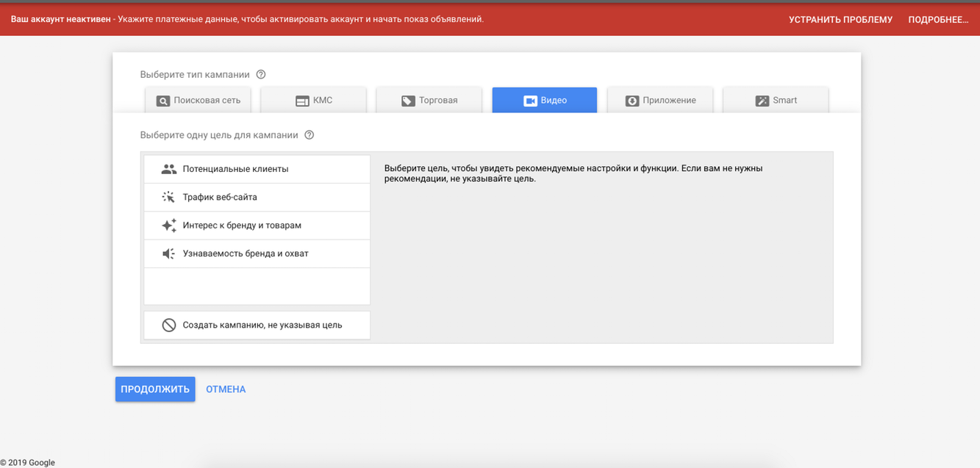Click the Приложение download icon
Screen dimensions: 980x468
(x=632, y=101)
